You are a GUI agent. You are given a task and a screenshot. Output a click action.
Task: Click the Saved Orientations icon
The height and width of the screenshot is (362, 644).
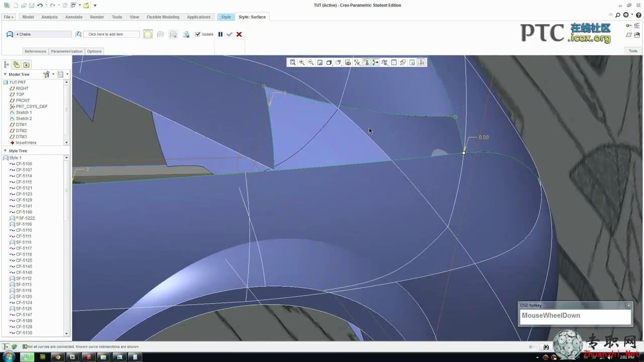(338, 62)
